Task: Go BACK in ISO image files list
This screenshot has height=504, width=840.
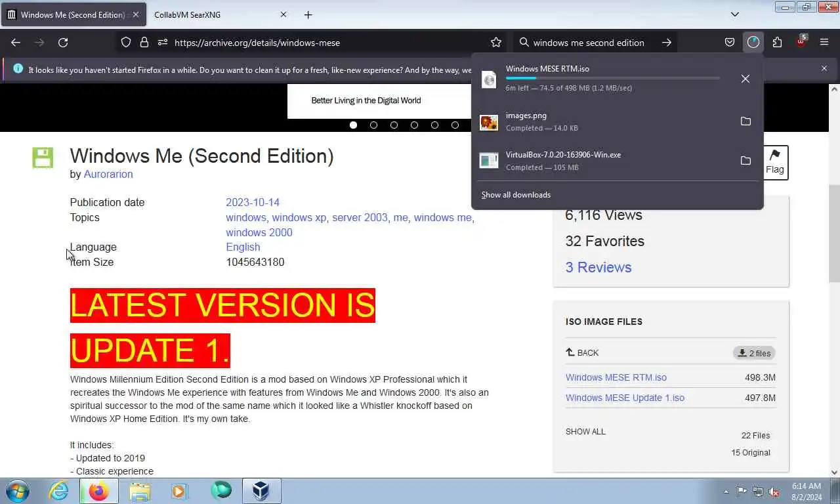Action: (x=582, y=352)
